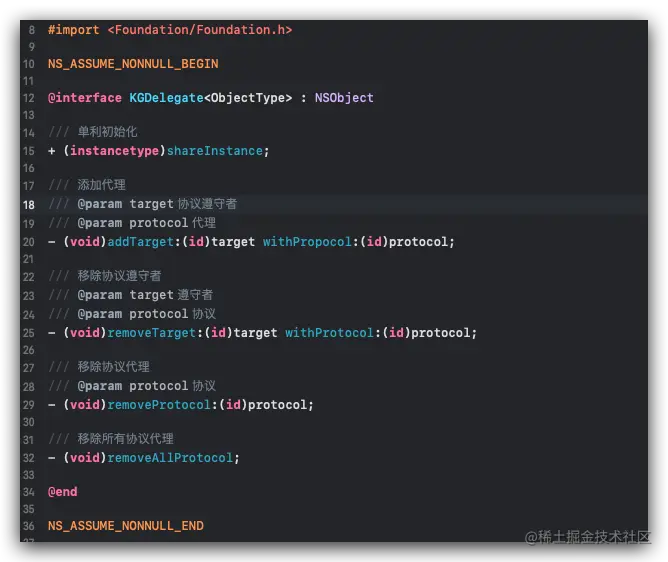
Task: Click the KGDelegate class name
Action: [166, 98]
